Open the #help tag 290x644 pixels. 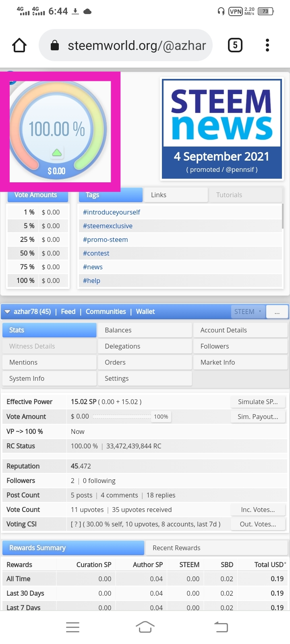point(91,281)
